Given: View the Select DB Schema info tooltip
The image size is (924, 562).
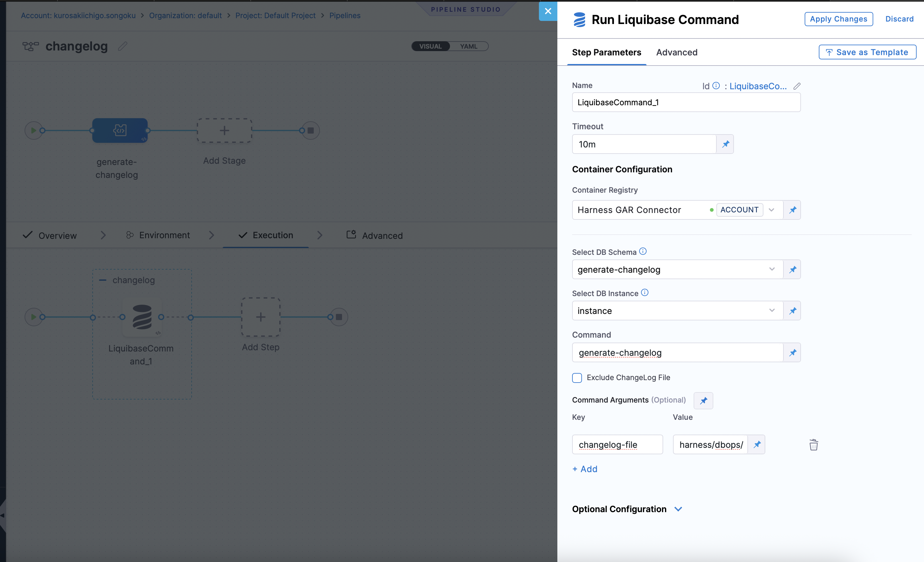Looking at the screenshot, I should click(x=643, y=251).
